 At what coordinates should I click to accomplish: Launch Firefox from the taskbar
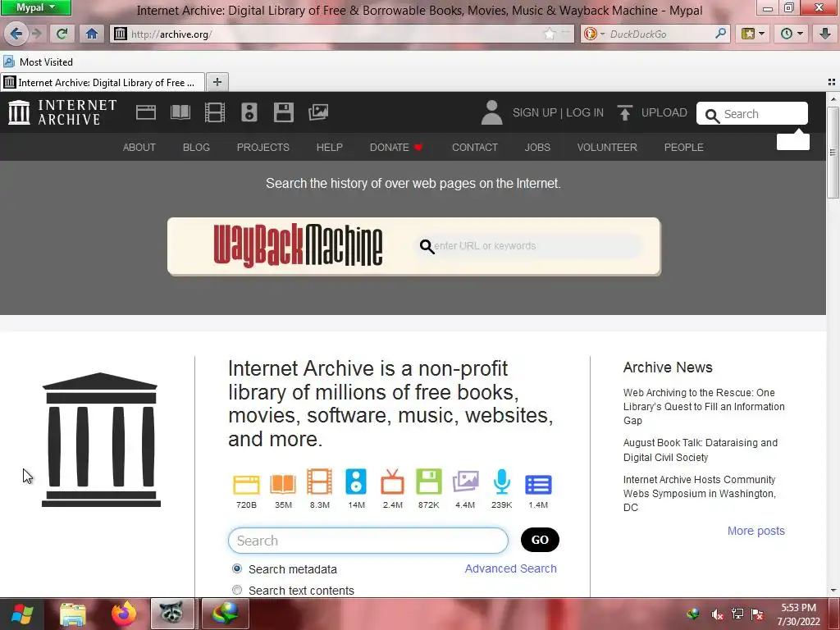coord(123,614)
